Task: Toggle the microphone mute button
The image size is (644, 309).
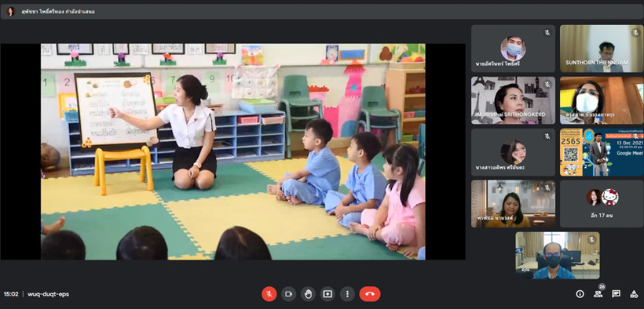Action: 269,294
